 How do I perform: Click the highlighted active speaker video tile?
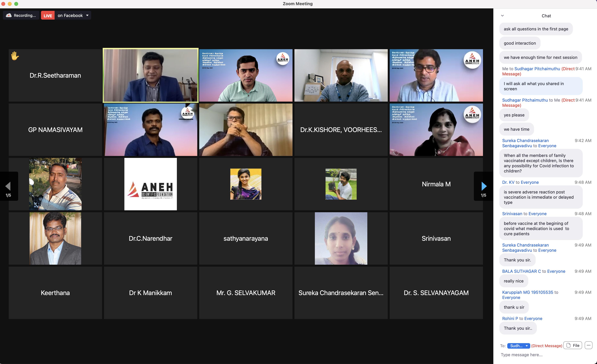click(150, 75)
